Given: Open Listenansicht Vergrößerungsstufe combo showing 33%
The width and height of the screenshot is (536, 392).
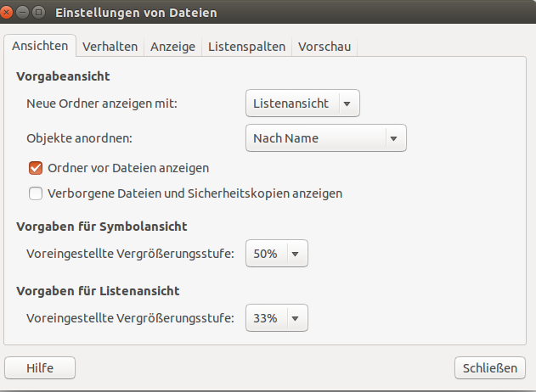Looking at the screenshot, I should pos(277,318).
